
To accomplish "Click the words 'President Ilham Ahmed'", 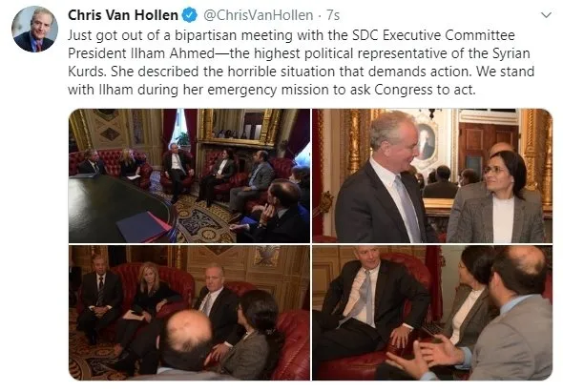I will 141,53.
